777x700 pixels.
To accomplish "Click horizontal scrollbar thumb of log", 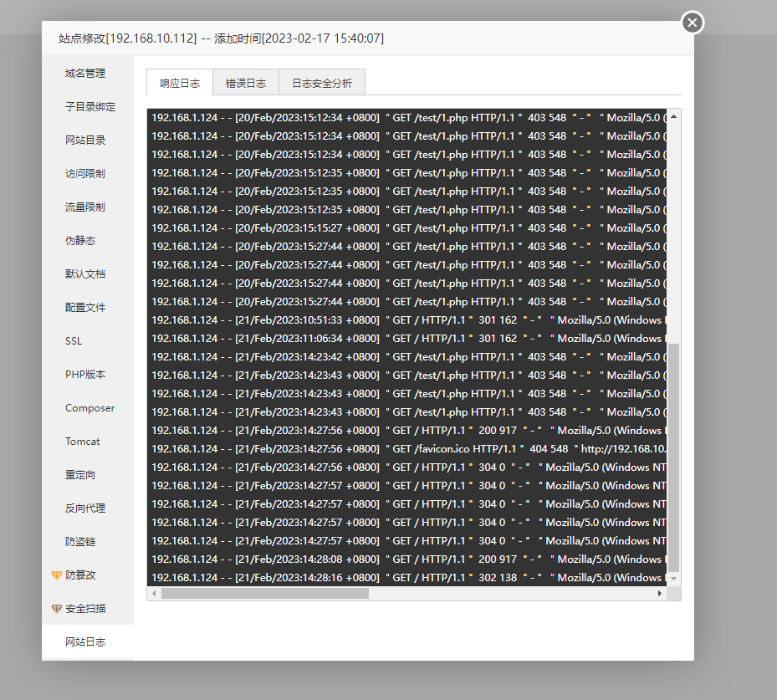I will (x=265, y=593).
